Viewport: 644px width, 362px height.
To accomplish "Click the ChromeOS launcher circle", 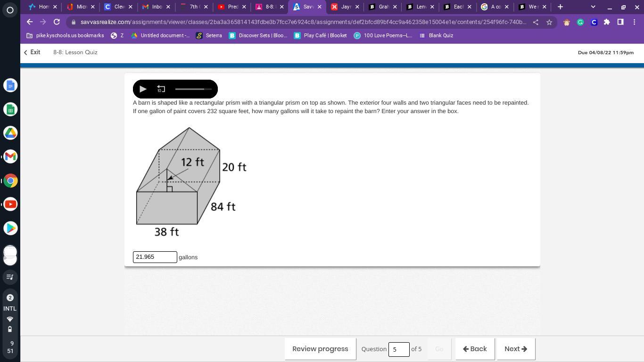I will pyautogui.click(x=10, y=10).
